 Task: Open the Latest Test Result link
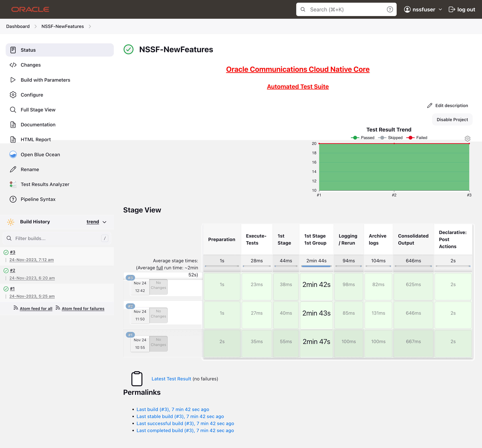click(171, 378)
